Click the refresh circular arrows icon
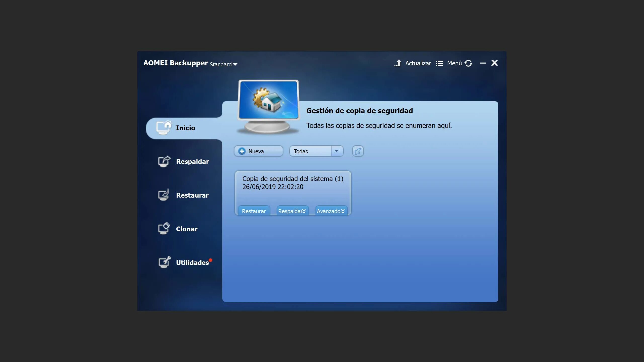 468,63
